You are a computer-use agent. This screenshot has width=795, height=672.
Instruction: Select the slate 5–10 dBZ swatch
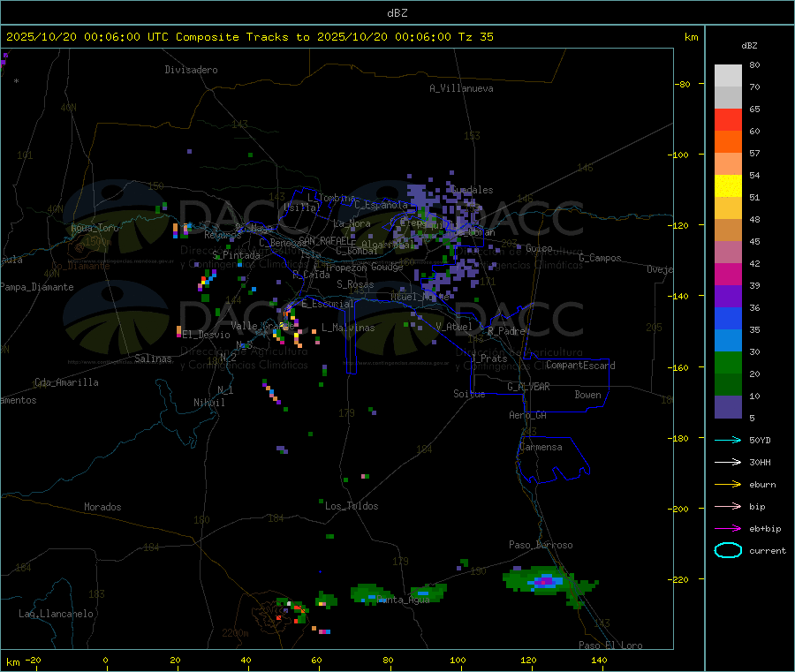coord(728,407)
